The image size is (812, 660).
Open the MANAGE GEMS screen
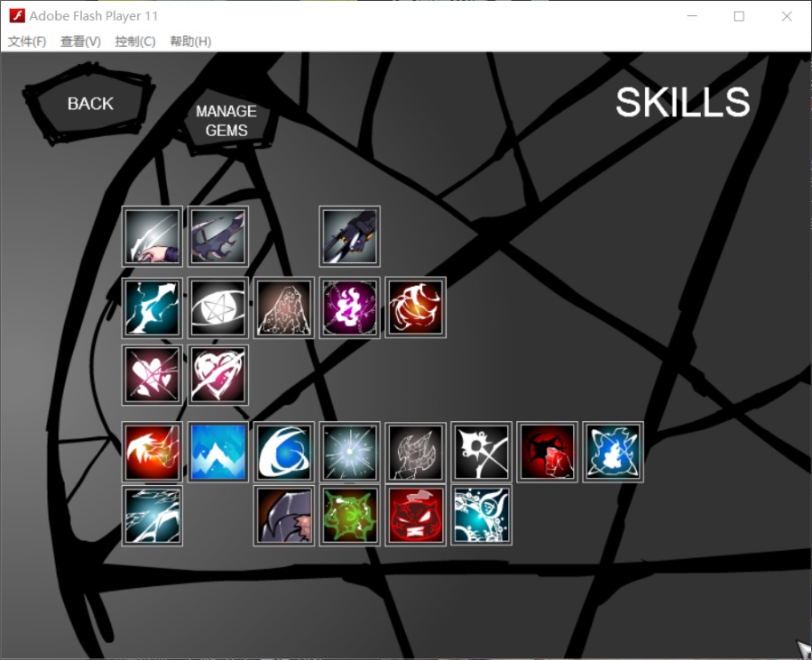pos(226,121)
